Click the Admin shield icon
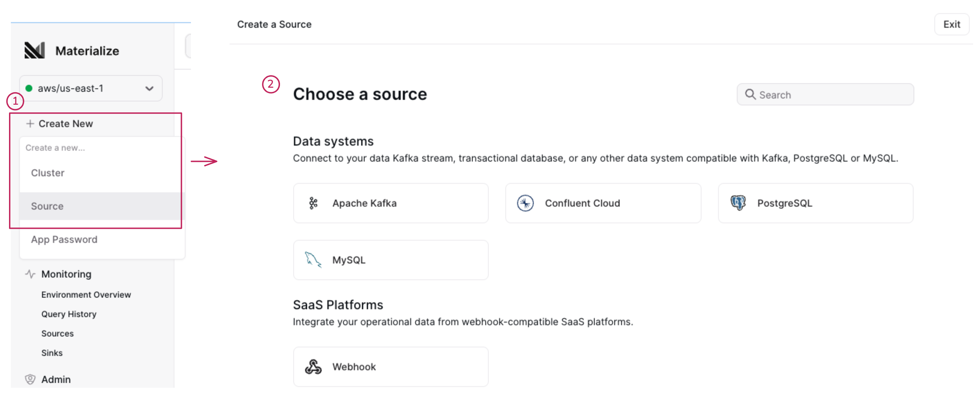 30,379
